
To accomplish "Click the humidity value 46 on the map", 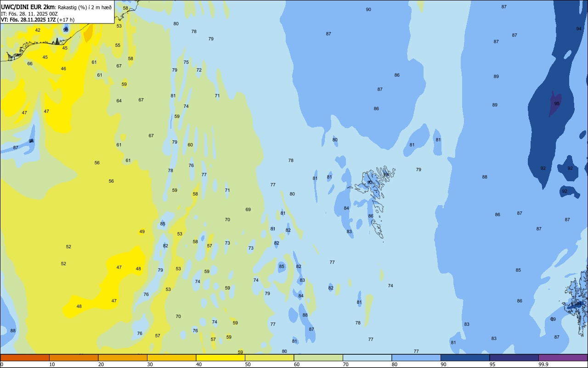I will point(63,69).
